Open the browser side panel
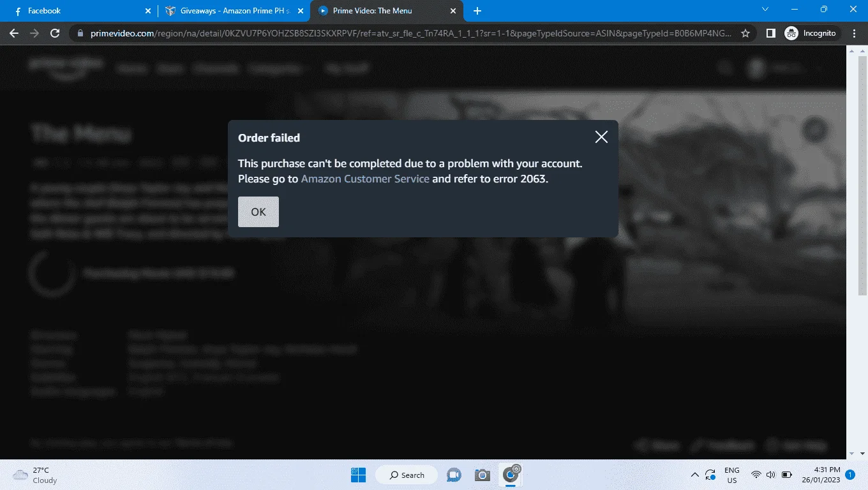 click(771, 33)
